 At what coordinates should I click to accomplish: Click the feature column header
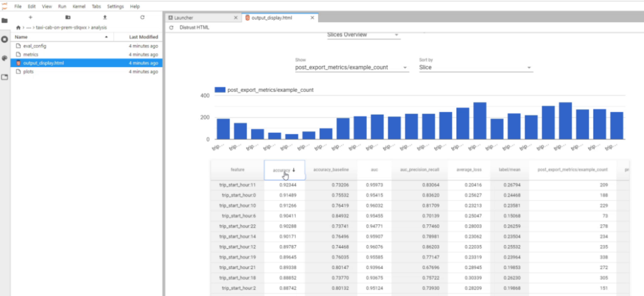(x=237, y=170)
